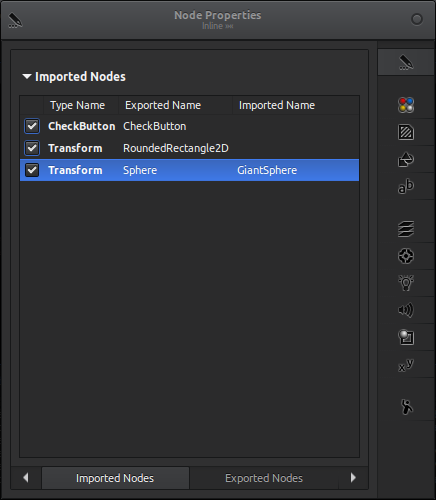Click the pen icon in the title bar

click(15, 20)
